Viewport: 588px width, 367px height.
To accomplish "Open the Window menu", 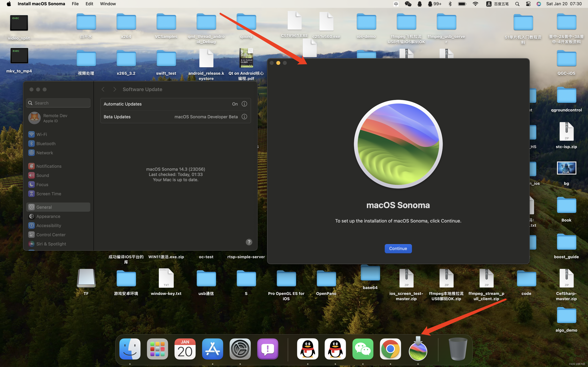I will point(108,4).
